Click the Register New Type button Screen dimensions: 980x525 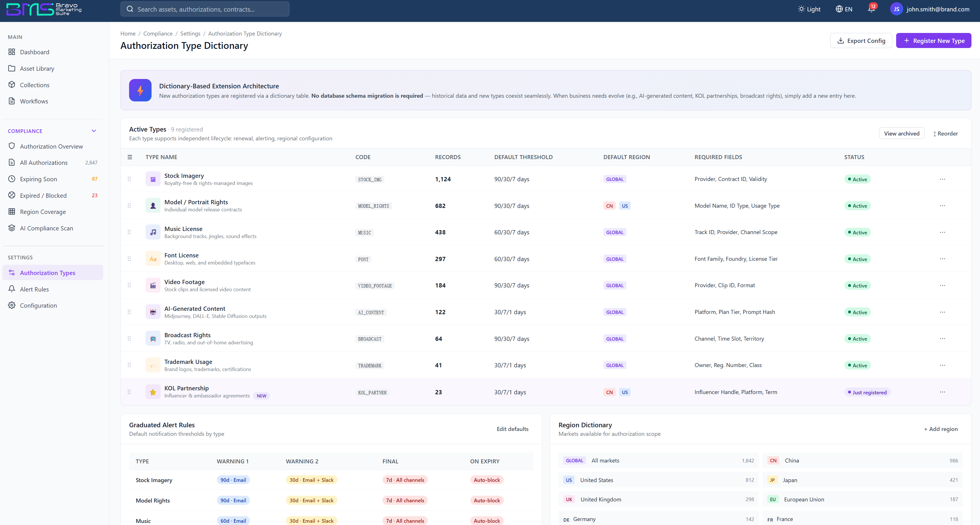click(933, 41)
